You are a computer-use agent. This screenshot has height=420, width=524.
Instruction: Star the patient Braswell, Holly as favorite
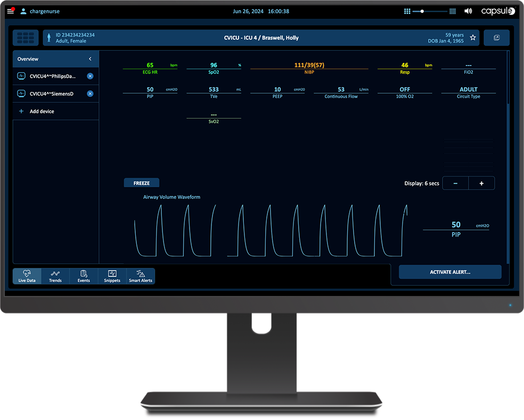473,38
